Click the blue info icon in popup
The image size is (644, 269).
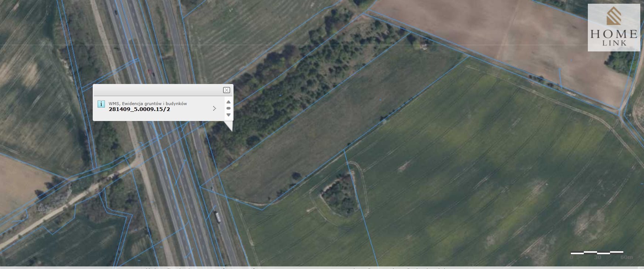(x=101, y=104)
